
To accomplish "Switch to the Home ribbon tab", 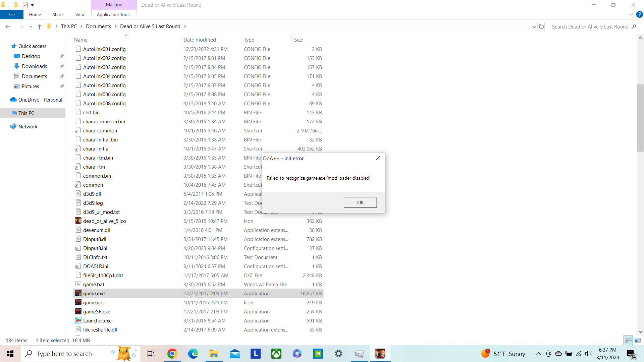I will [35, 14].
